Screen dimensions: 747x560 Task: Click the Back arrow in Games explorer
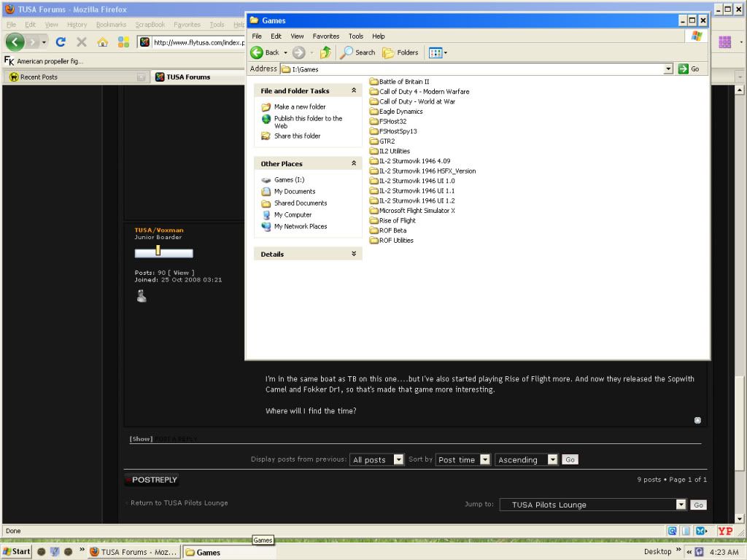coord(257,52)
